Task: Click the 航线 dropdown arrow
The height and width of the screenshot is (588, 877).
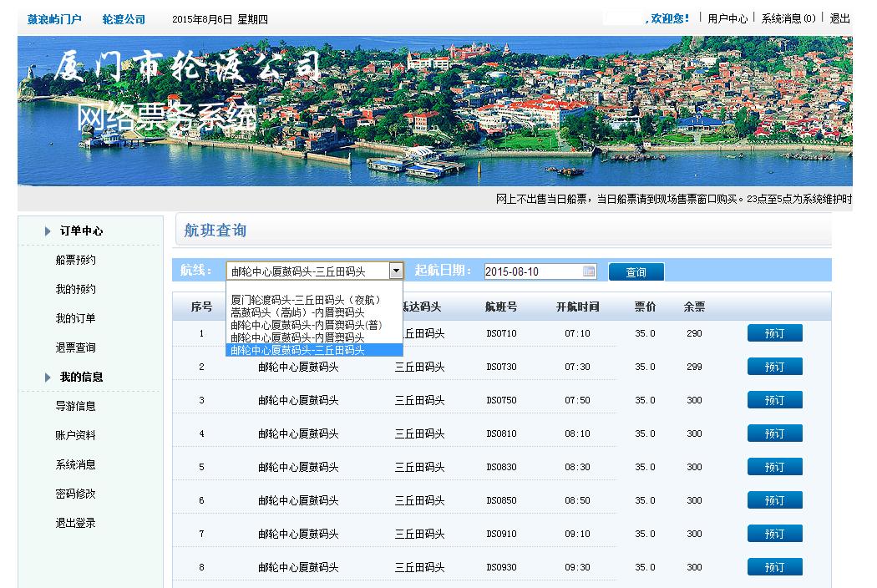Action: (x=396, y=271)
